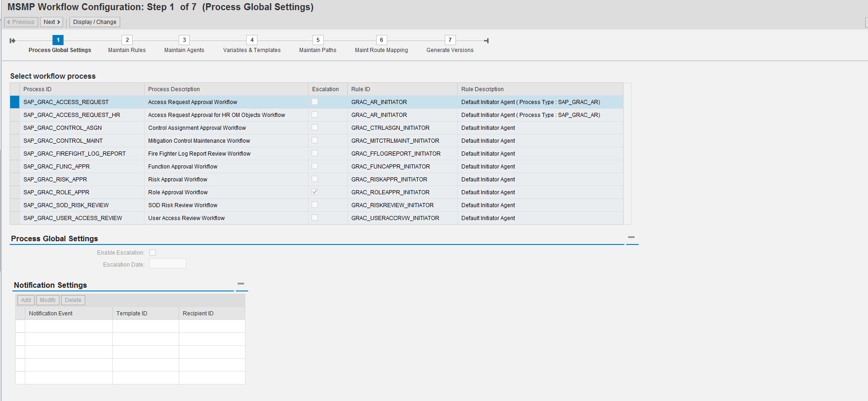Screen dimensions: 868x401
Task: Click the Process Description column header
Action: 226,89
